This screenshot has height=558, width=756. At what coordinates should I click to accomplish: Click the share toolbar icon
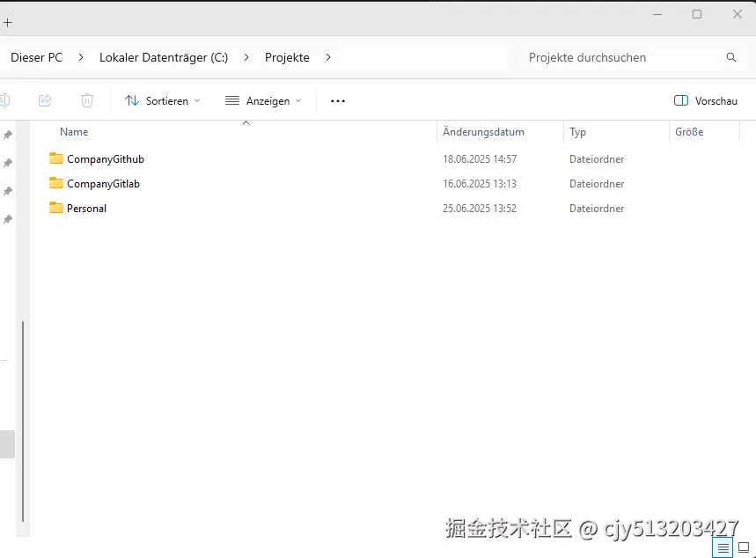45,100
